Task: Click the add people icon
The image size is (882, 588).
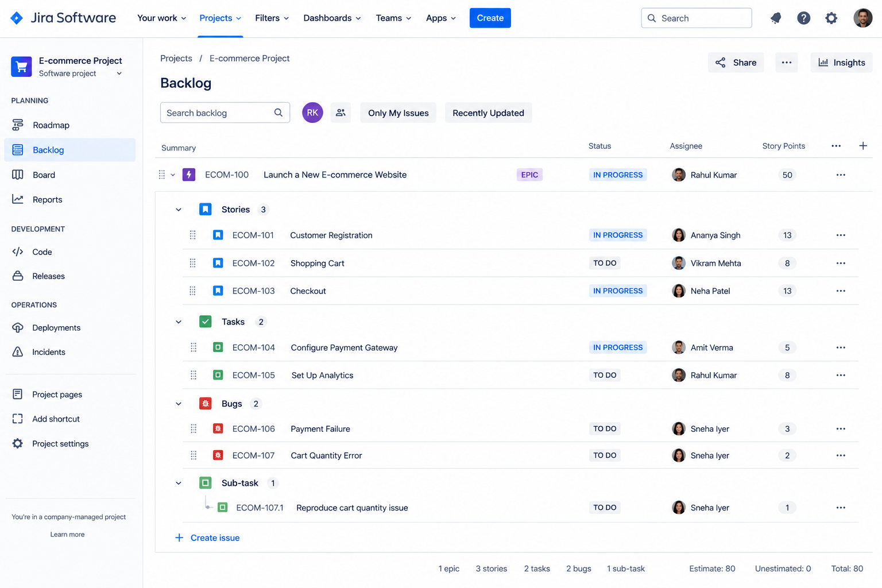Action: click(x=341, y=113)
